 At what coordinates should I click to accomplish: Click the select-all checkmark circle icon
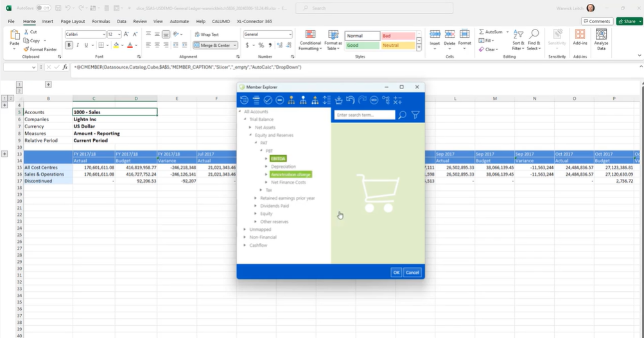268,100
